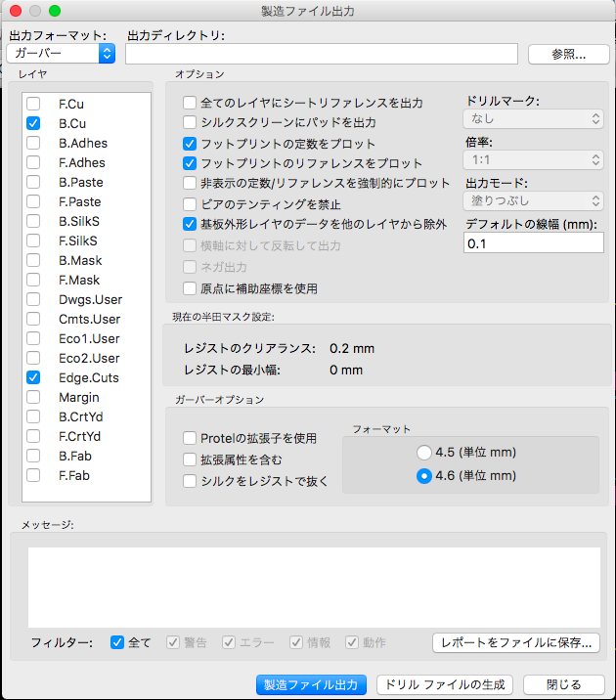Click the デフォルトの線幅 input field
The height and width of the screenshot is (700, 616).
[533, 242]
